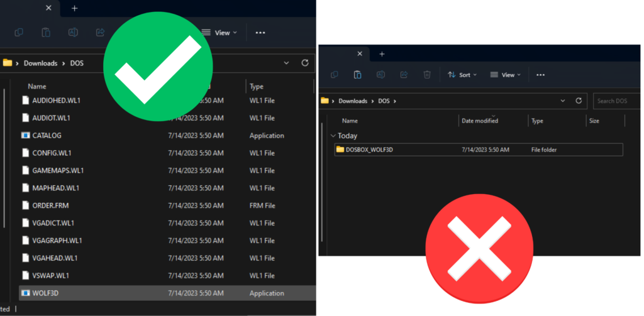644x316 pixels.
Task: Refresh the DOSBOX_WOLF3D window folder view
Action: coord(579,101)
